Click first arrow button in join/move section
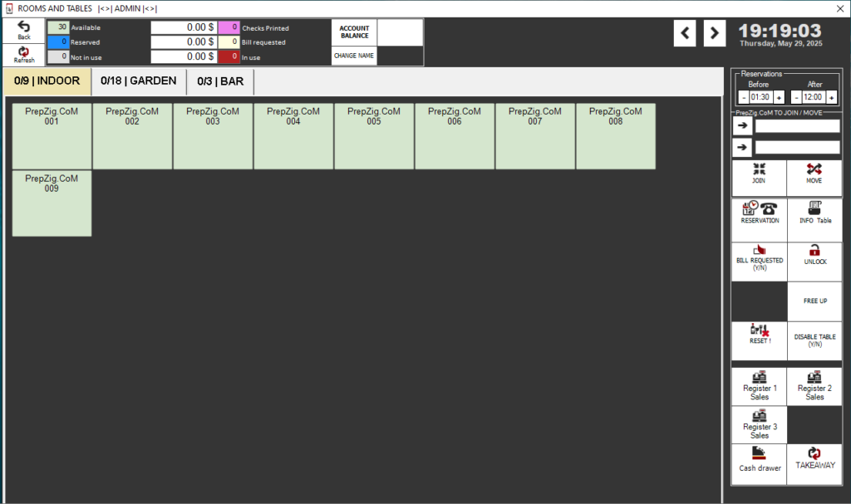This screenshot has height=504, width=851. (742, 126)
